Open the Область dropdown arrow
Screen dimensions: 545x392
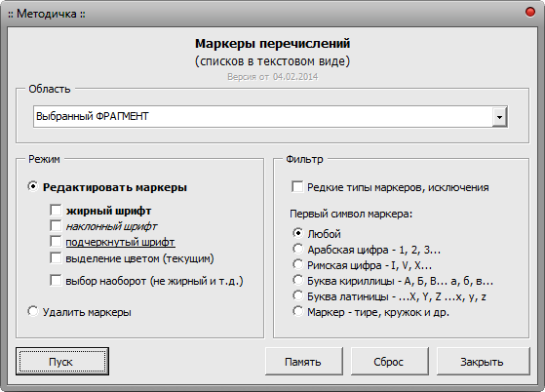coord(499,117)
